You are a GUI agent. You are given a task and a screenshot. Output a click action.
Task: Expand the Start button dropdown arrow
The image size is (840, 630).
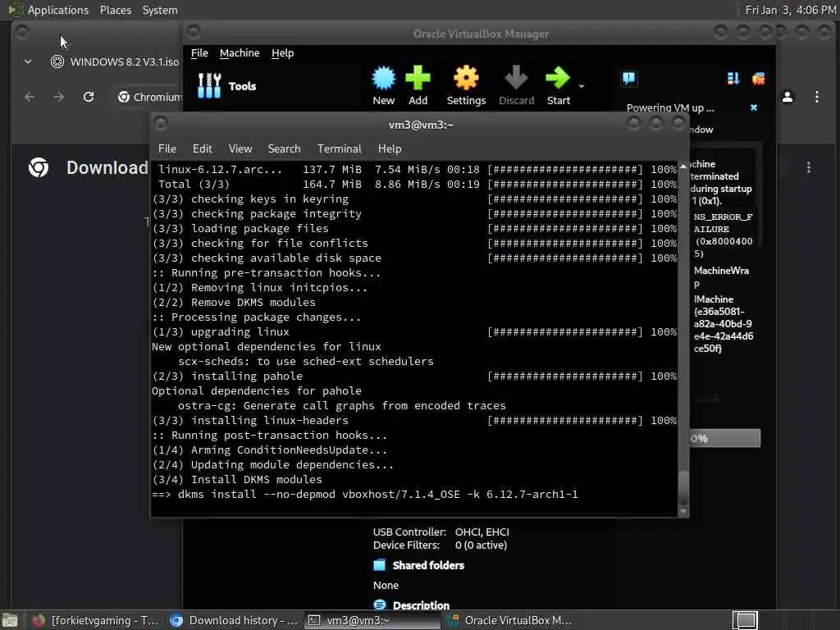[582, 86]
